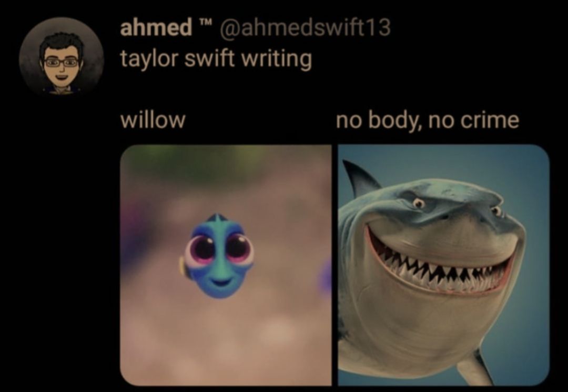This screenshot has height=392, width=568.
Task: Click the shark's right eye
Action: [496, 210]
